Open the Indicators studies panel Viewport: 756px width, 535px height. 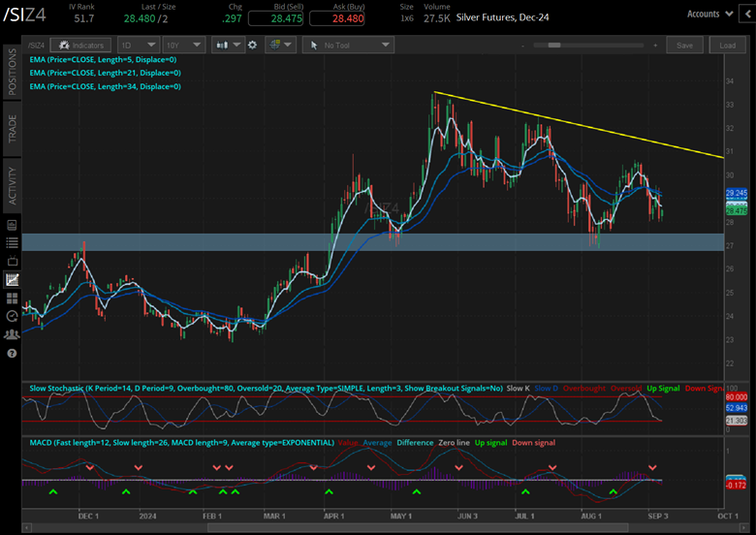tap(79, 45)
